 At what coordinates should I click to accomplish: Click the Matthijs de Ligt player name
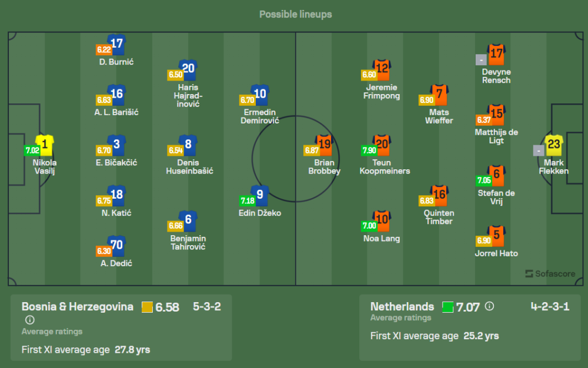496,136
